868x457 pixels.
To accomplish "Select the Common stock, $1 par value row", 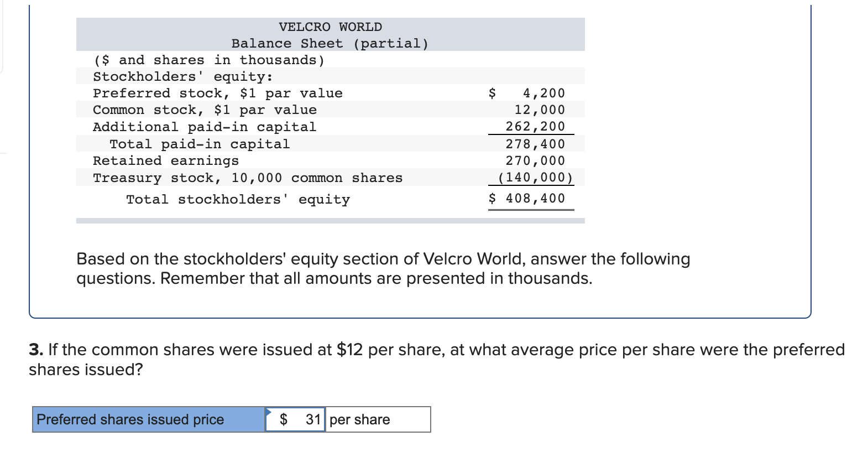I will [205, 110].
